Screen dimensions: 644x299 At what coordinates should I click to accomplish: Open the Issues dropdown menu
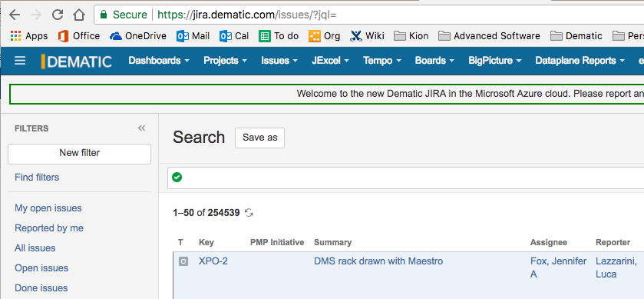coord(279,61)
